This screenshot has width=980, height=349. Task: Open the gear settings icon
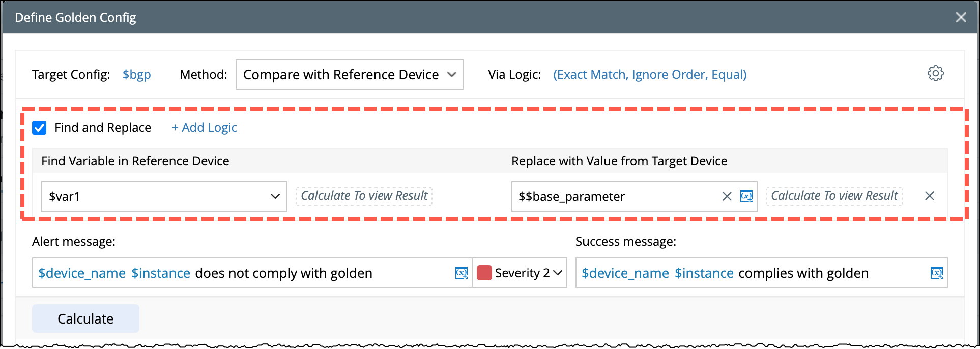click(x=935, y=74)
